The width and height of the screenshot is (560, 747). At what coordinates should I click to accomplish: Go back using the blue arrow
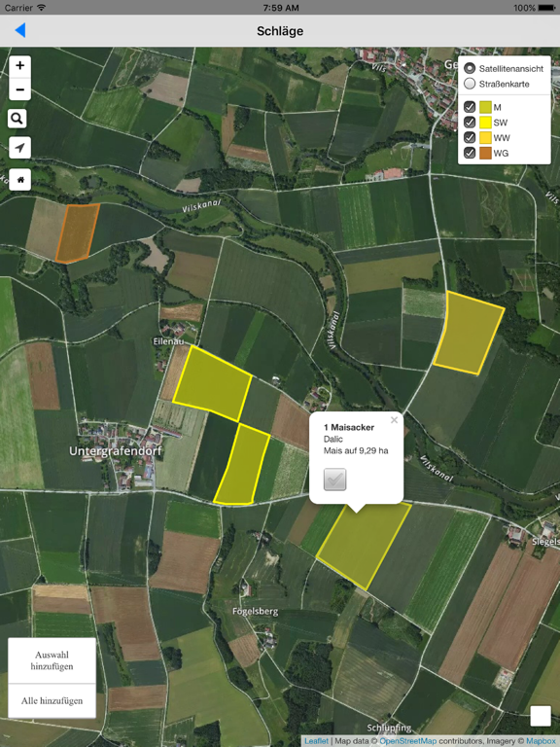pos(20,30)
